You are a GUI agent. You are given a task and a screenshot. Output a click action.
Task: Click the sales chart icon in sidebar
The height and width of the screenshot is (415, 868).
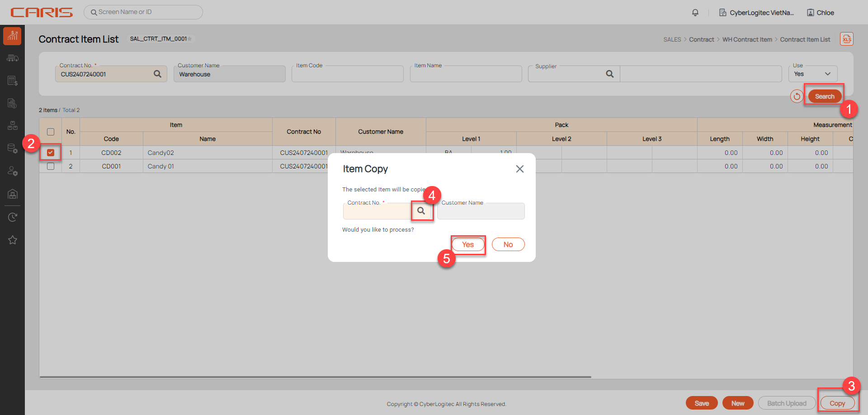pos(13,36)
